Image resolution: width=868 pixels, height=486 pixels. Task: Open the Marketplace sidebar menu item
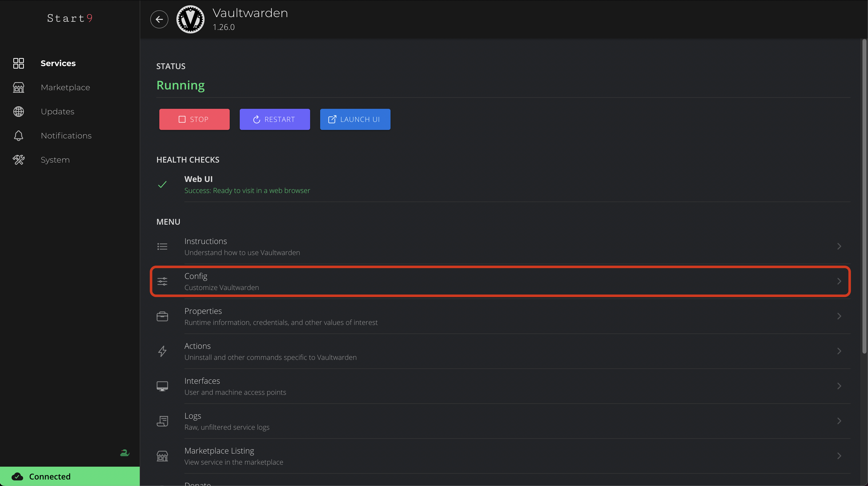click(x=65, y=87)
